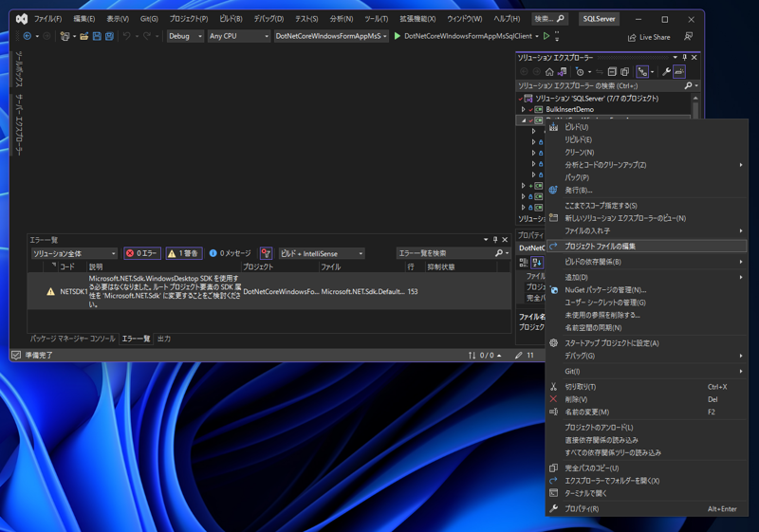Toggle Track Active Item in Solution Explorer

642,72
